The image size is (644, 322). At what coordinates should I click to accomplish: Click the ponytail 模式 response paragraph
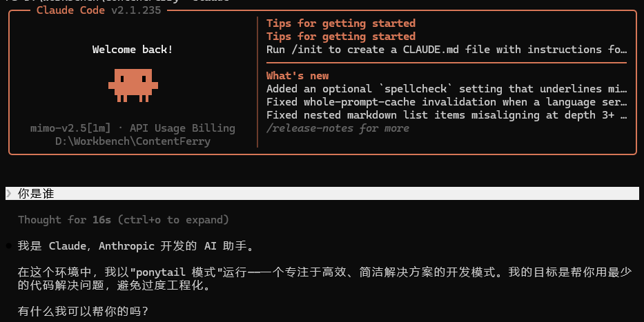click(324, 279)
